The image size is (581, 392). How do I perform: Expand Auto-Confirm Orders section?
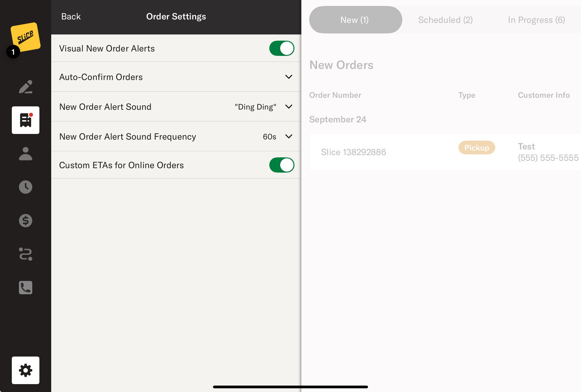point(288,77)
